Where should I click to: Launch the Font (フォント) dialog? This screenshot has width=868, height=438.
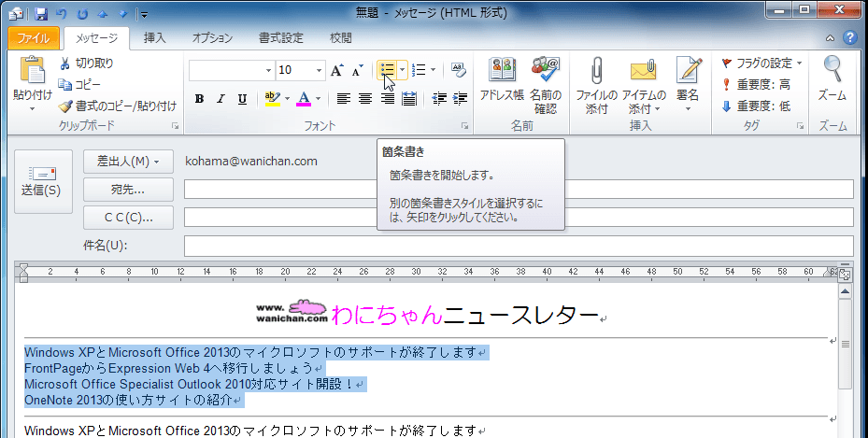(465, 127)
